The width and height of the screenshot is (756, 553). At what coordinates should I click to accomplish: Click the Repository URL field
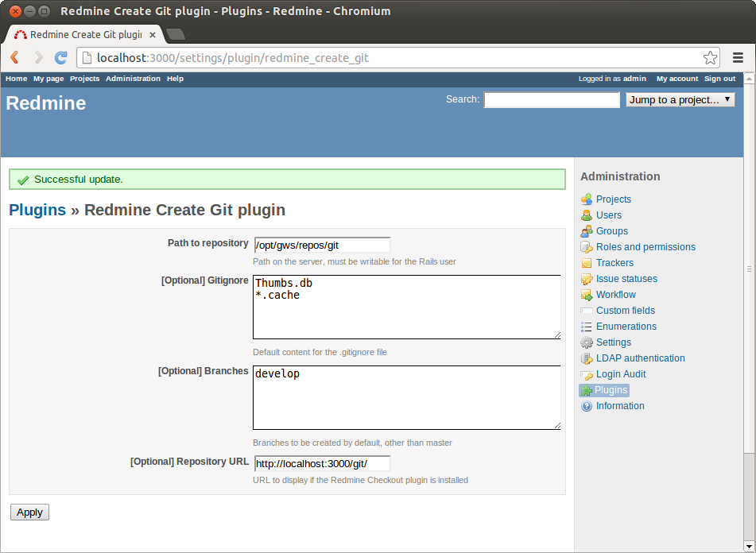[322, 463]
